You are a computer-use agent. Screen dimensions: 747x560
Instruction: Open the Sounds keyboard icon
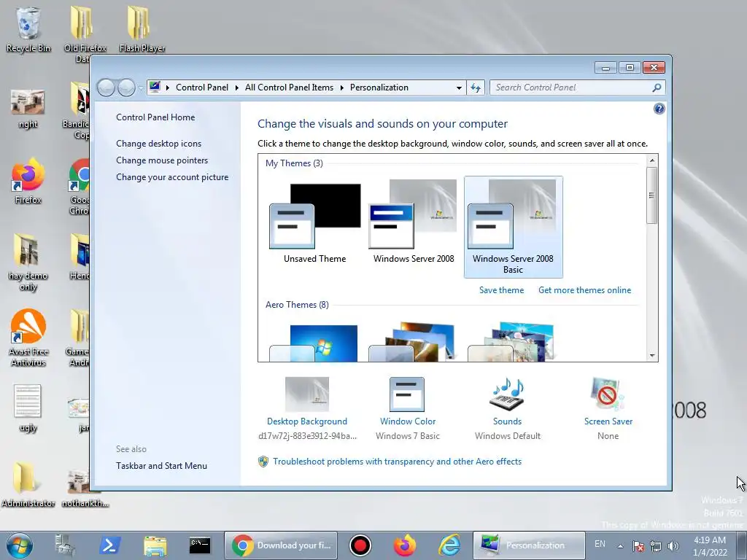pyautogui.click(x=507, y=394)
